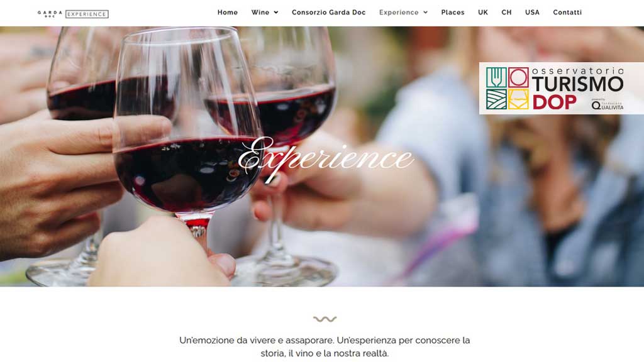The height and width of the screenshot is (362, 644).
Task: Click the green fork icon tile
Action: (x=497, y=77)
